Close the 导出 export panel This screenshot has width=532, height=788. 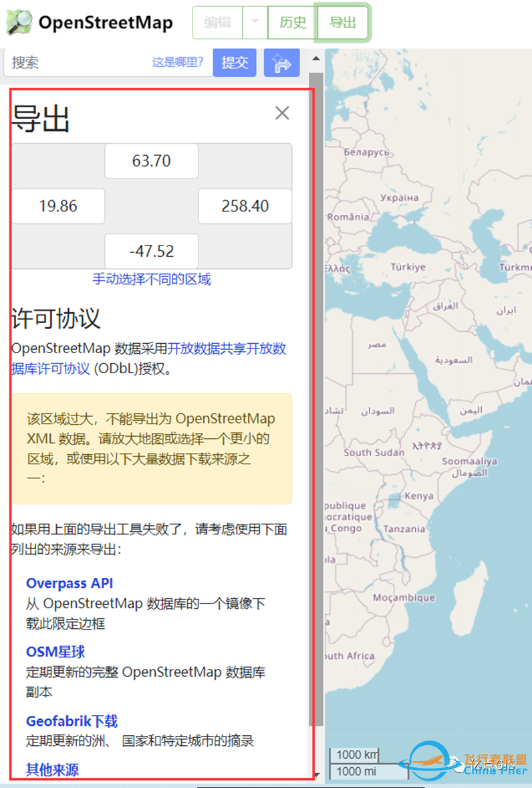(x=282, y=113)
